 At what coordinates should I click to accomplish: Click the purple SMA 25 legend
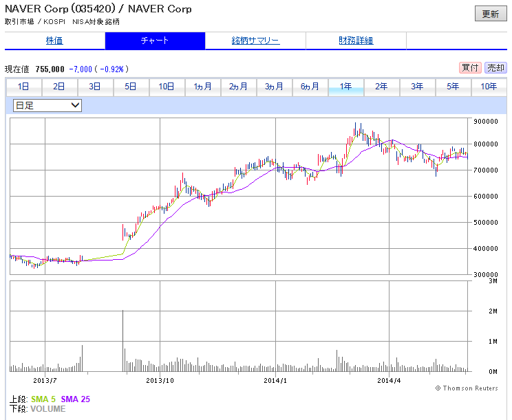76,399
